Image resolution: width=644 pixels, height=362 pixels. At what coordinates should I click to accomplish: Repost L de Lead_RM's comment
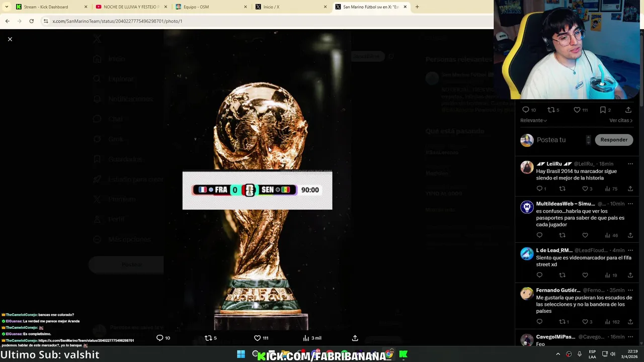[562, 275]
